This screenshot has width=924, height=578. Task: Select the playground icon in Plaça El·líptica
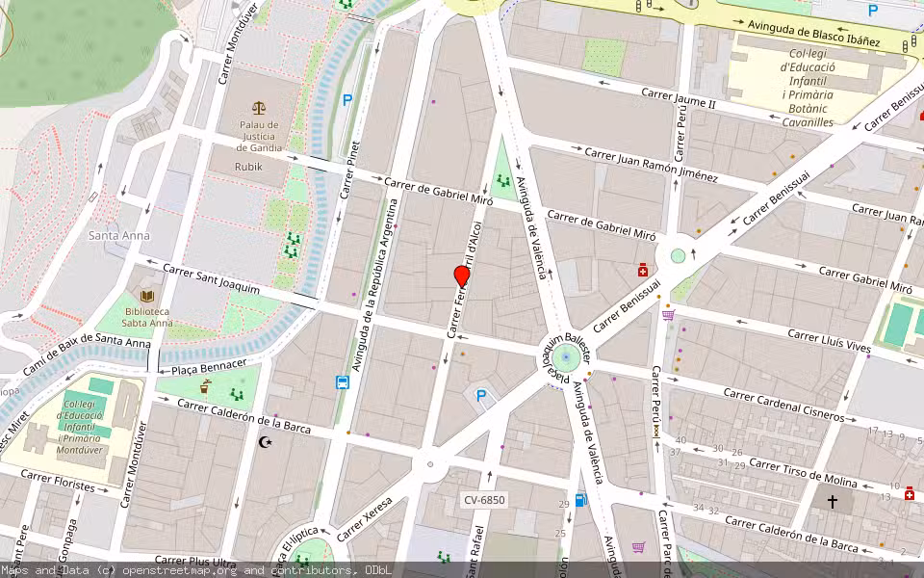pos(302,560)
